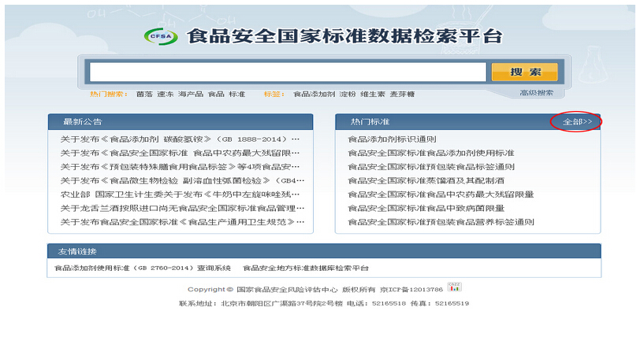Select hot search term 海产品
This screenshot has width=644, height=337.
tap(191, 94)
